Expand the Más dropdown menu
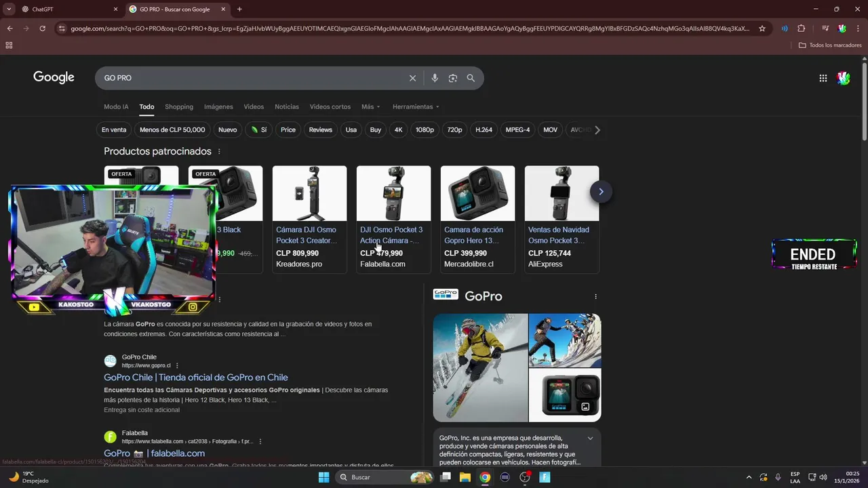The height and width of the screenshot is (488, 868). pyautogui.click(x=370, y=107)
